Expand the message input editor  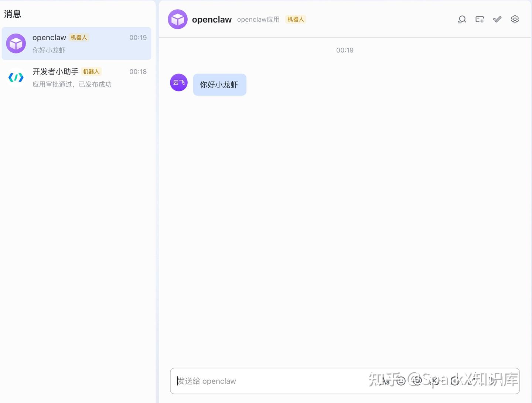click(x=471, y=381)
